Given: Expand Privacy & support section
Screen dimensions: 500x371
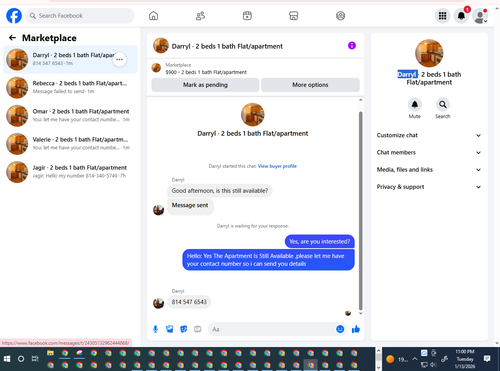Looking at the screenshot, I should [429, 187].
